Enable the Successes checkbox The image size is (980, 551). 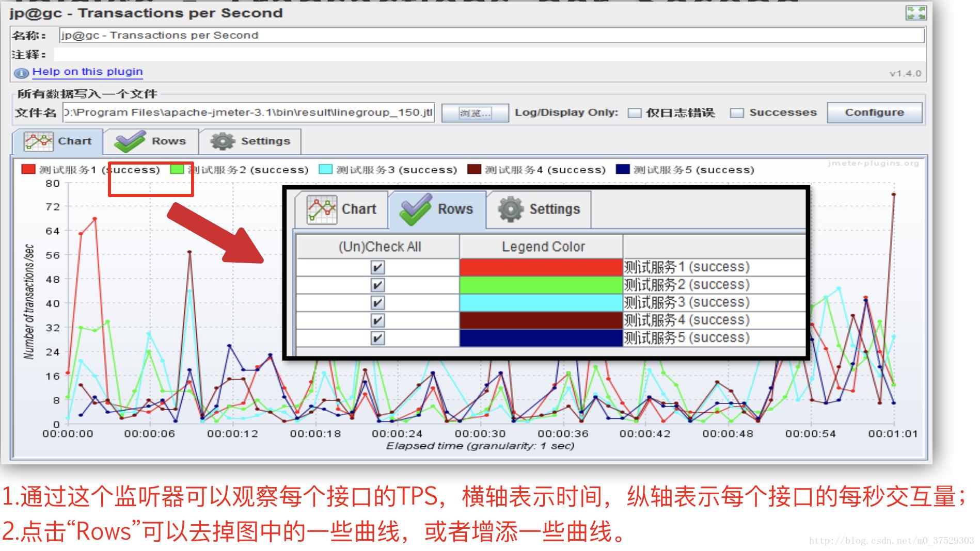737,112
